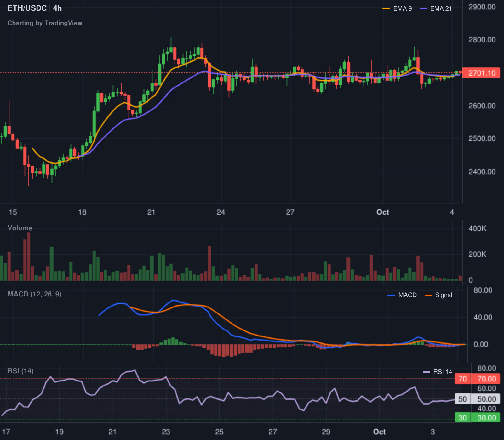Click date label 15 under the price chart

click(x=13, y=212)
